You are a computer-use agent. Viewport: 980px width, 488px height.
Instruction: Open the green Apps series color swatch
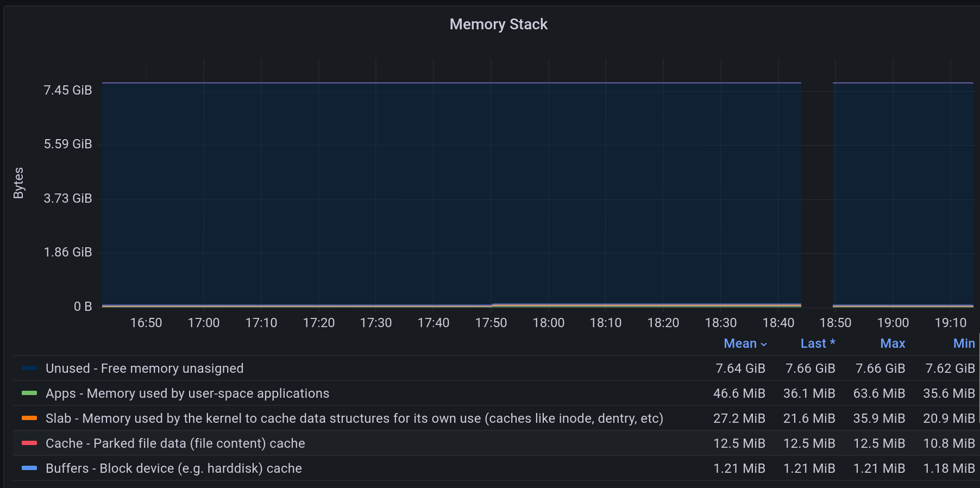pos(29,393)
